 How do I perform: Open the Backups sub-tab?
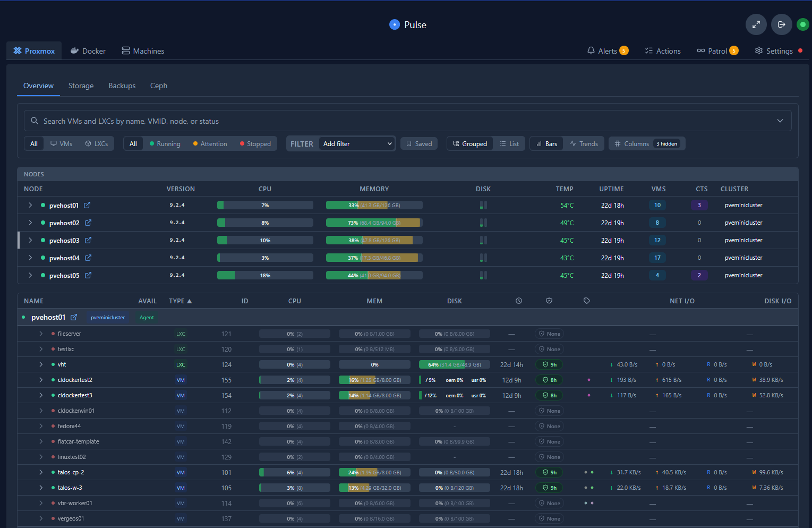[x=122, y=86]
